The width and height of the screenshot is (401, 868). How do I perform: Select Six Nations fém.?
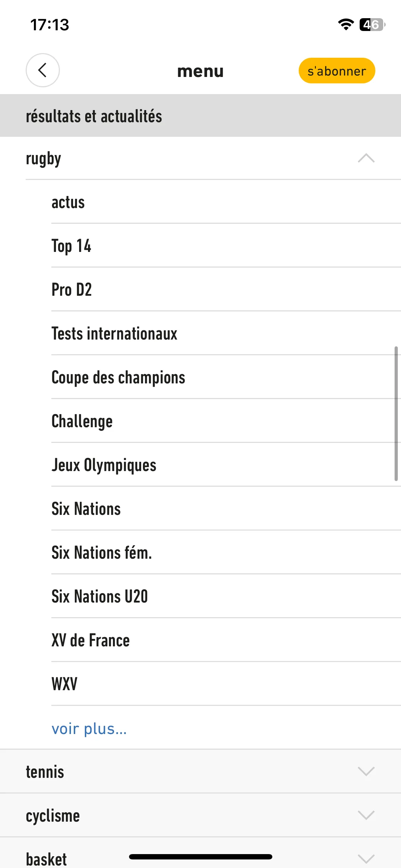tap(226, 553)
